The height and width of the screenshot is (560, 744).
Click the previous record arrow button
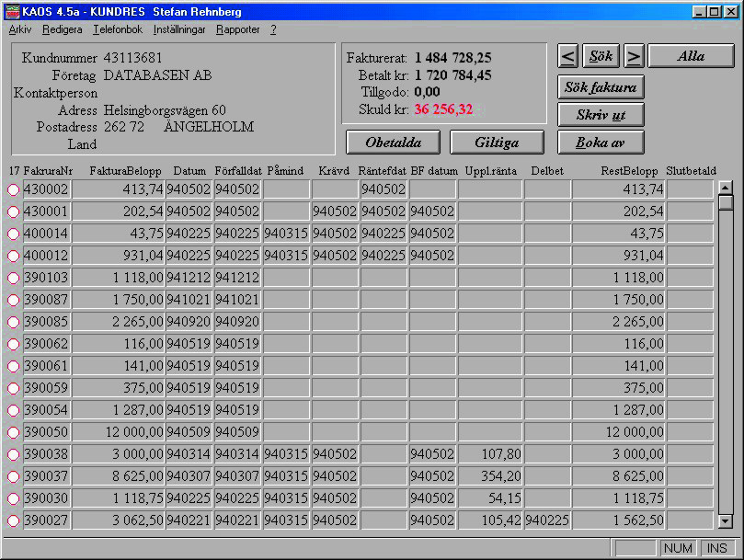point(567,56)
